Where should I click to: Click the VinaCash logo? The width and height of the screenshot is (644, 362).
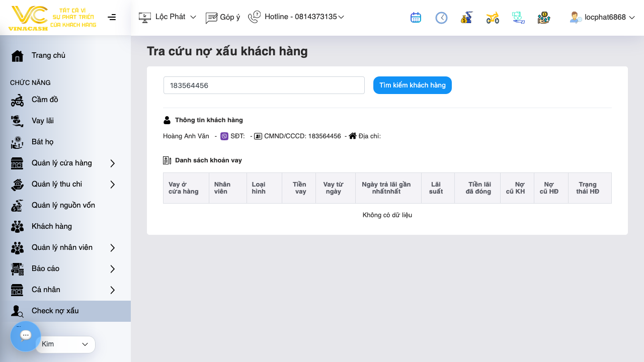point(52,19)
